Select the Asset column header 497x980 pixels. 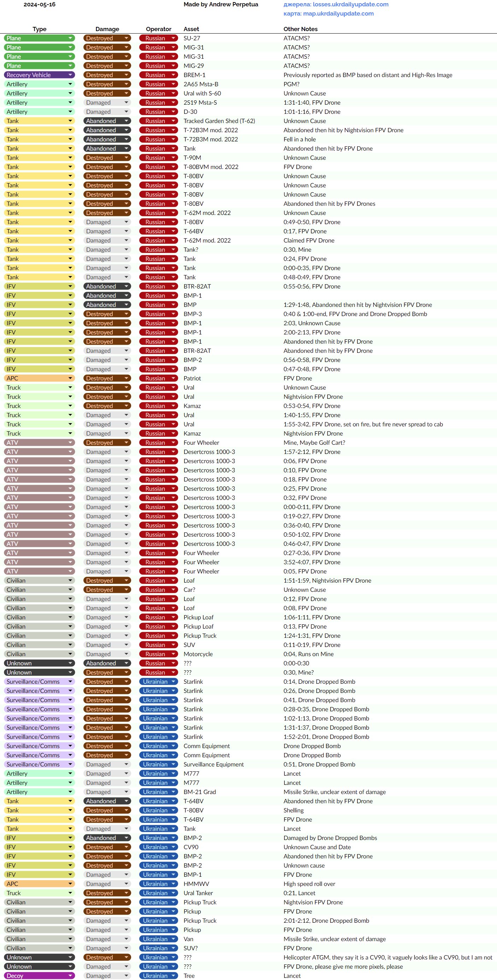pyautogui.click(x=191, y=29)
